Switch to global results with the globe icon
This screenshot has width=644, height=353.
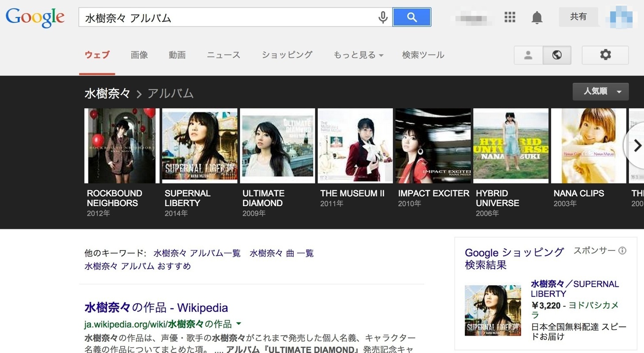tap(557, 55)
